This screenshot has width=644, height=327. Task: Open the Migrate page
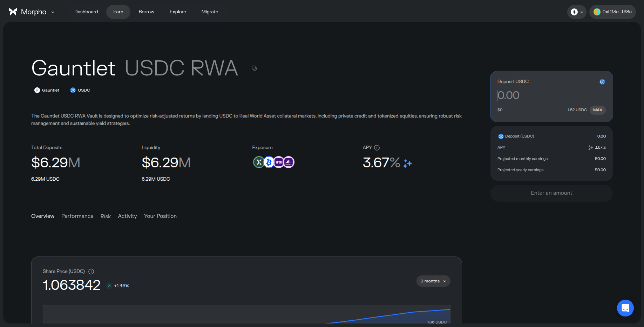click(210, 12)
